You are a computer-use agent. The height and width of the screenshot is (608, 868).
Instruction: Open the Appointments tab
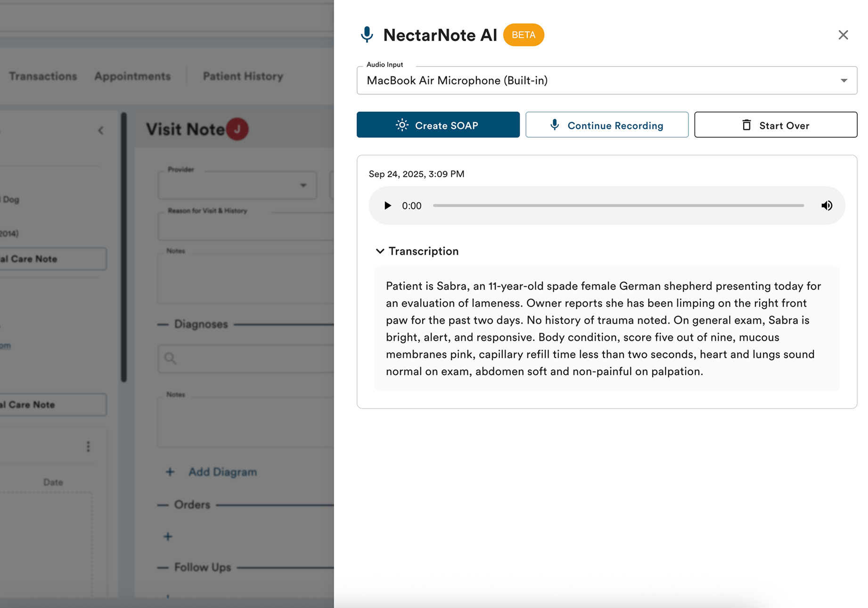132,76
